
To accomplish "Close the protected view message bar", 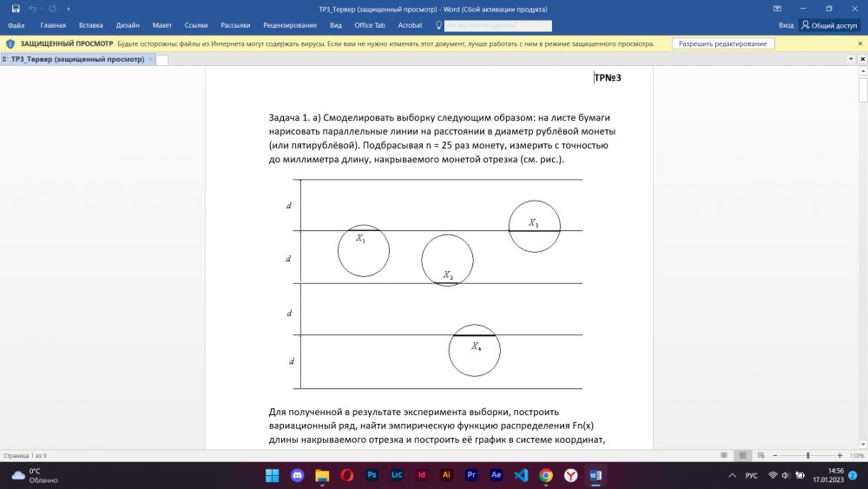I will 859,43.
